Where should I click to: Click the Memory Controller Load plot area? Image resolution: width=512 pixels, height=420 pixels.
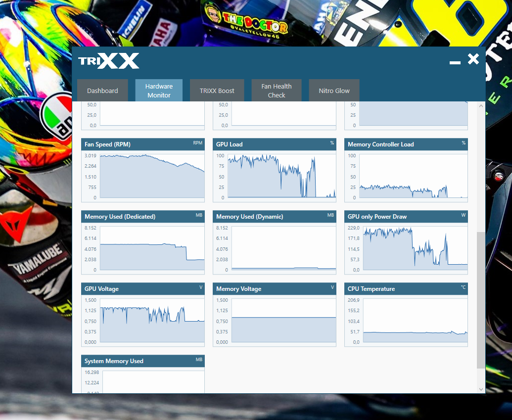[414, 176]
